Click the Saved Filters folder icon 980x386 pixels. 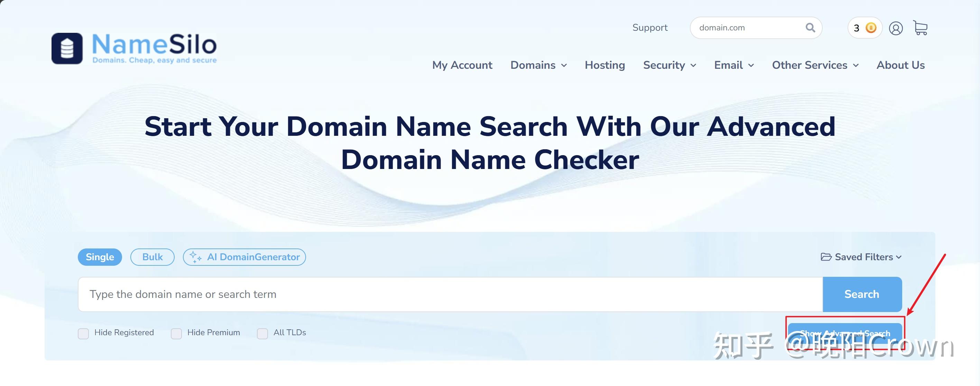coord(826,257)
